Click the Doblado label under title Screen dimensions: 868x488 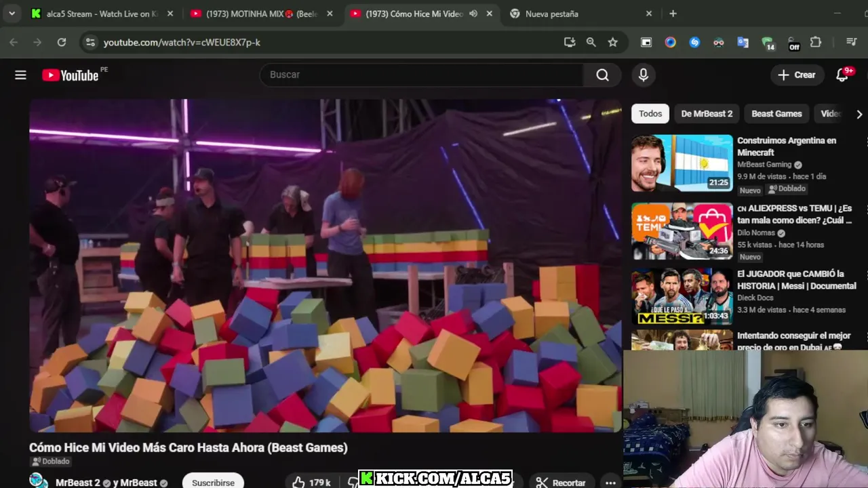[51, 462]
